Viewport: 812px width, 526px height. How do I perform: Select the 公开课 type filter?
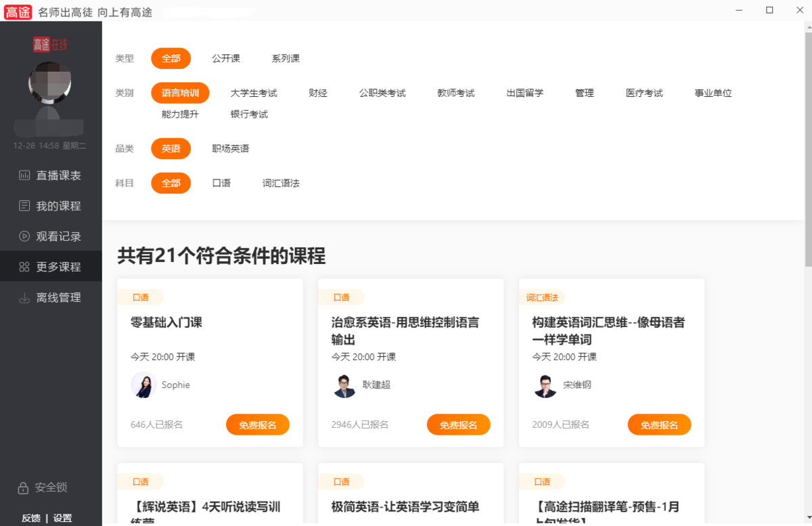coord(225,58)
